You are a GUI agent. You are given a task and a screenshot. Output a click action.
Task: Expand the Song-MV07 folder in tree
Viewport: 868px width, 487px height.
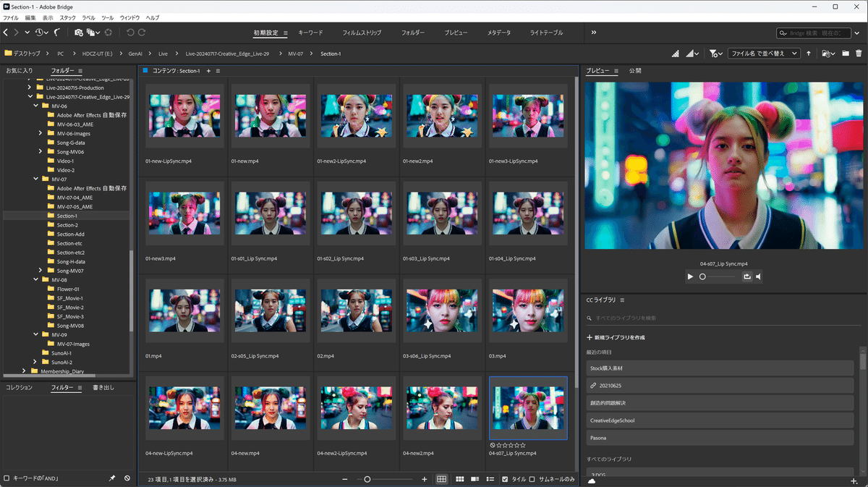pos(41,271)
